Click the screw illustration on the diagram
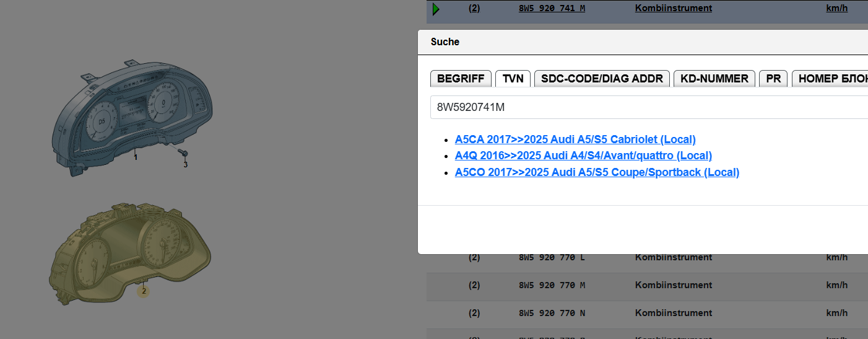This screenshot has width=868, height=339. [x=183, y=152]
